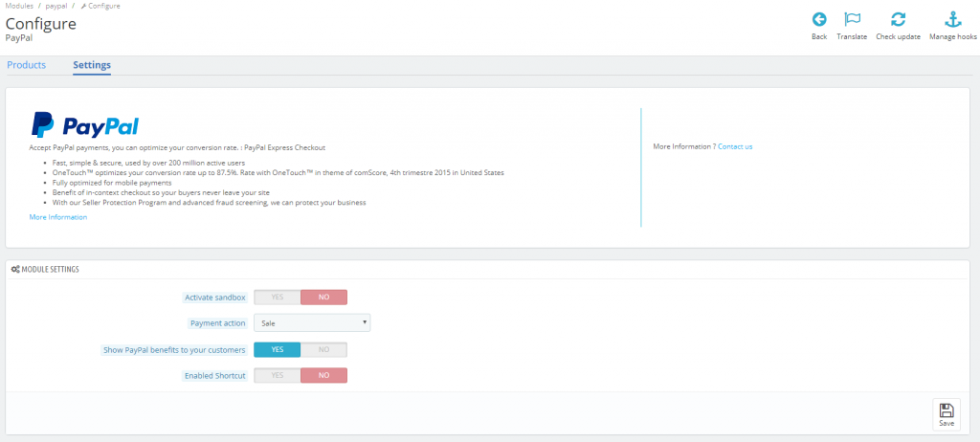The image size is (980, 442).
Task: Click the Save floppy disk icon
Action: point(946,409)
